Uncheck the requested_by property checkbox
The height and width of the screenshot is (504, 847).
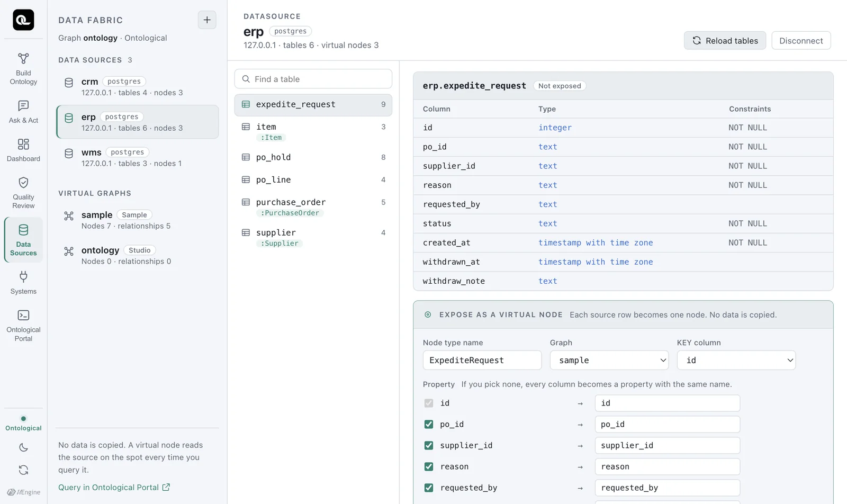[429, 488]
